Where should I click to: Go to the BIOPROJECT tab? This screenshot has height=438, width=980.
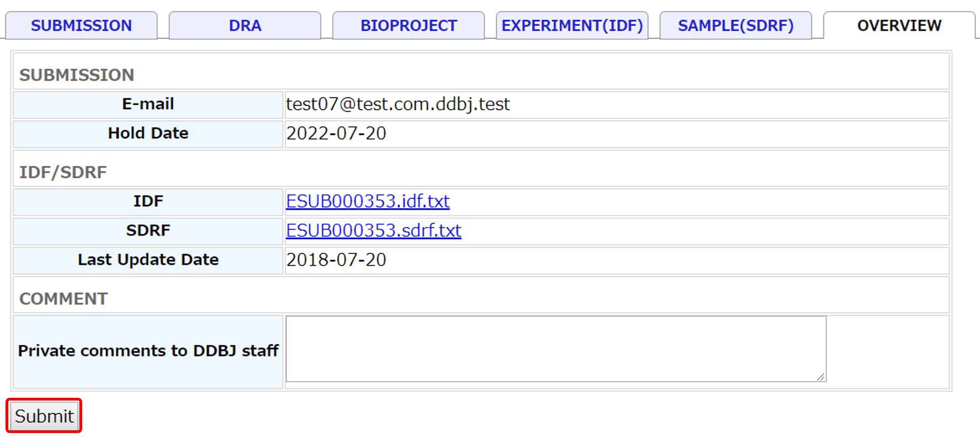408,26
